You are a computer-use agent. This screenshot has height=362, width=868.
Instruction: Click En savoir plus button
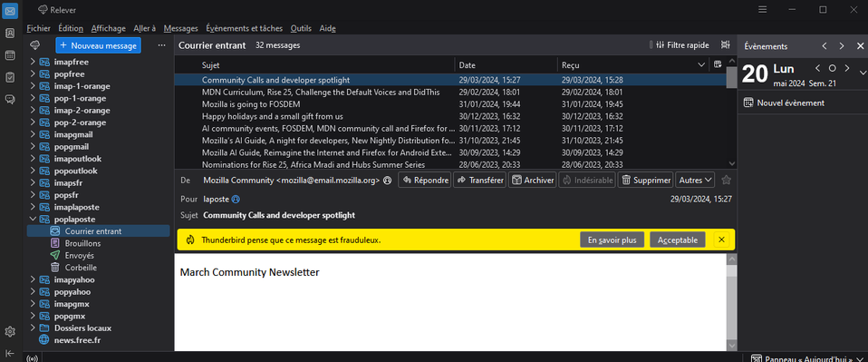coord(612,240)
